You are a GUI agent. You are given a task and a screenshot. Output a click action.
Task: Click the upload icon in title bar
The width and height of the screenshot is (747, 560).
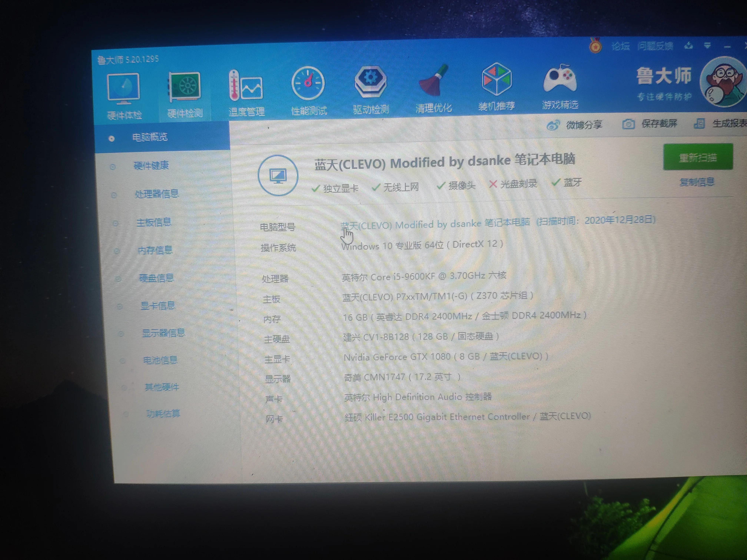tap(689, 46)
